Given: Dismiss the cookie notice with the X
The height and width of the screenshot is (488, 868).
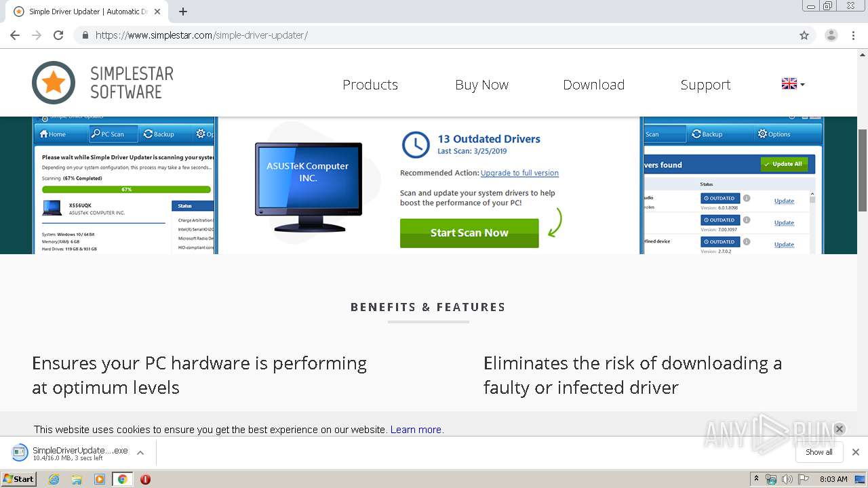Looking at the screenshot, I should click(x=839, y=429).
